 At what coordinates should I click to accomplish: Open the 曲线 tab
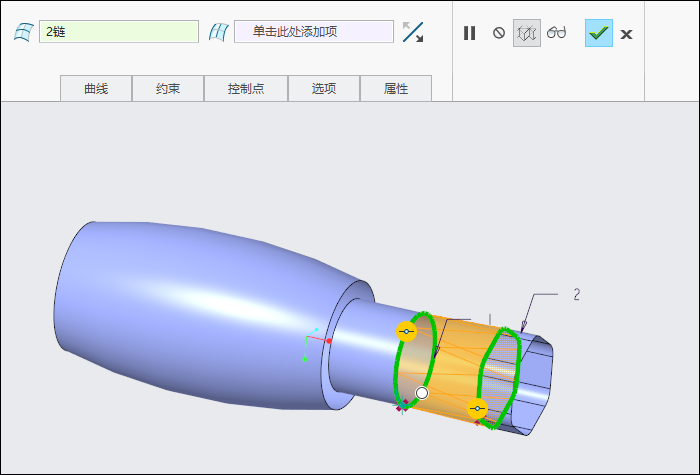[x=96, y=88]
